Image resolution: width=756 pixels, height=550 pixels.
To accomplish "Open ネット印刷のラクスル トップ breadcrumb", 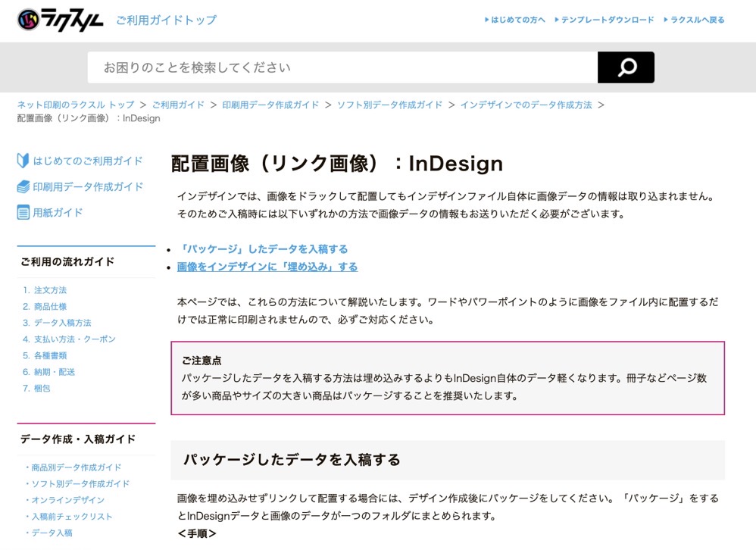I will click(x=76, y=105).
